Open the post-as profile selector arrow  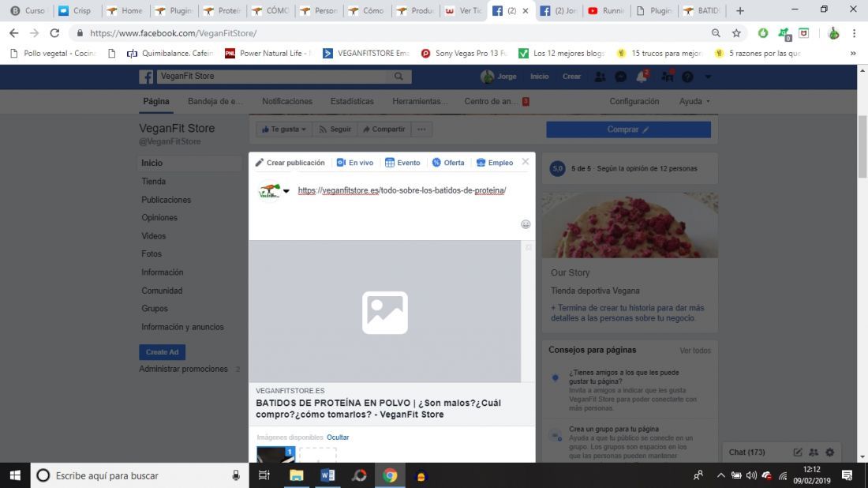[x=286, y=191]
